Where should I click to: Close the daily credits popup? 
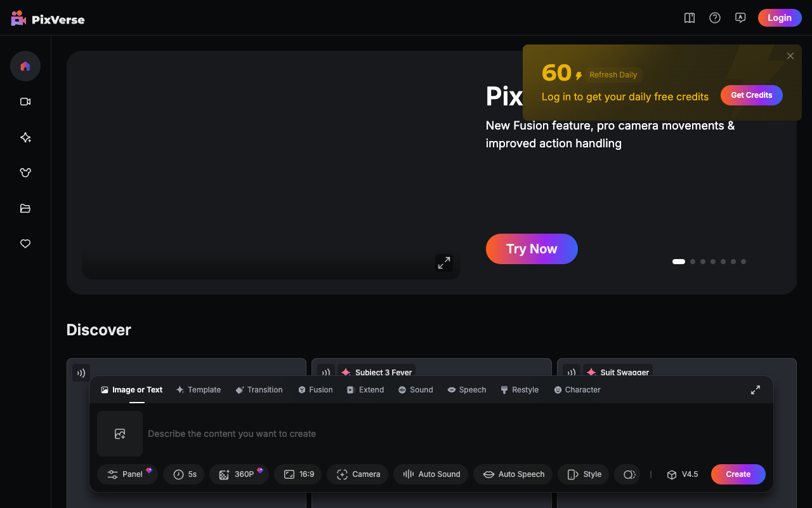790,56
